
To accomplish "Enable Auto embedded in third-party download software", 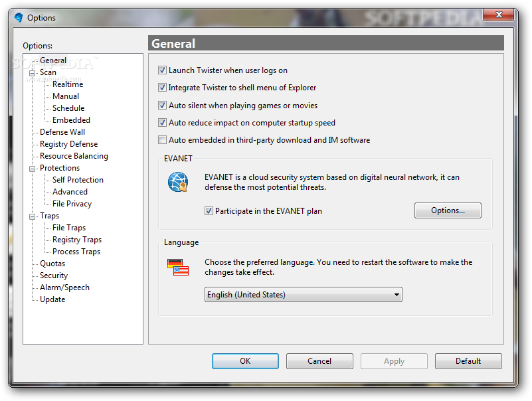I will tap(162, 140).
